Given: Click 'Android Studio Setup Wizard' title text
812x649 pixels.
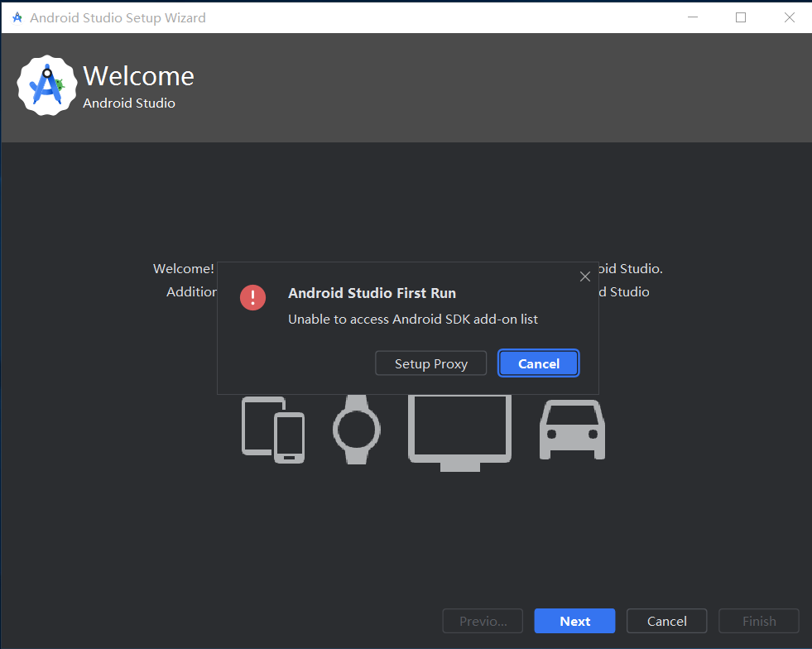Looking at the screenshot, I should (118, 17).
